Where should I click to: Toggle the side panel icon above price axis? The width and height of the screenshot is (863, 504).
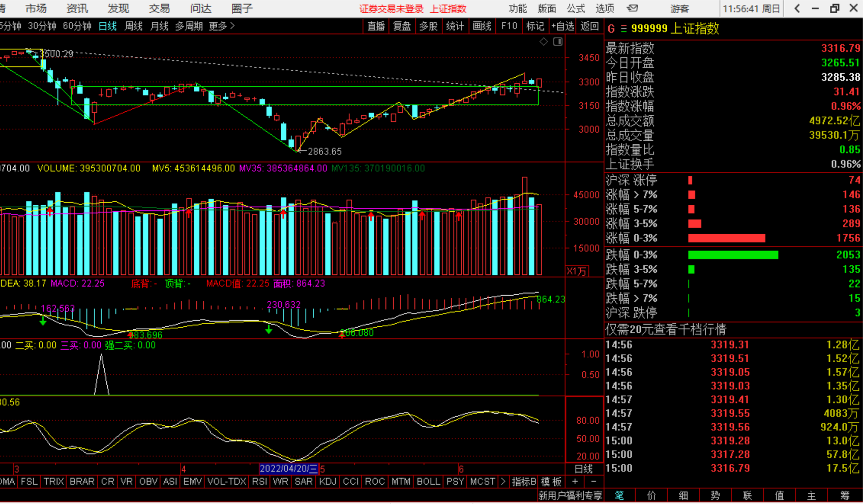[x=558, y=42]
